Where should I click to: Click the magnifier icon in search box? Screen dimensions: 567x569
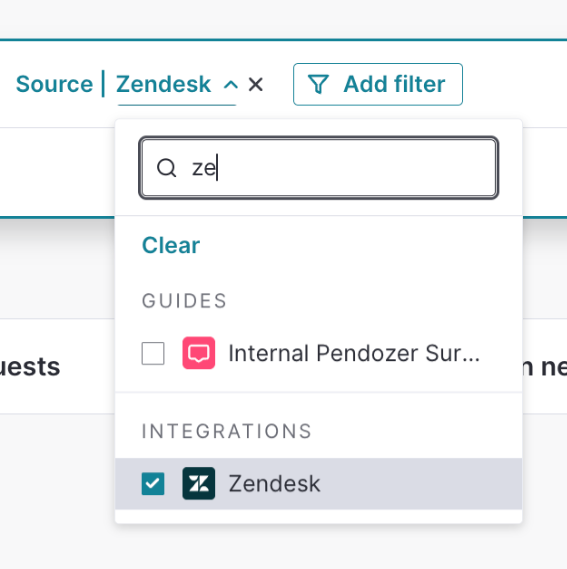pos(167,168)
